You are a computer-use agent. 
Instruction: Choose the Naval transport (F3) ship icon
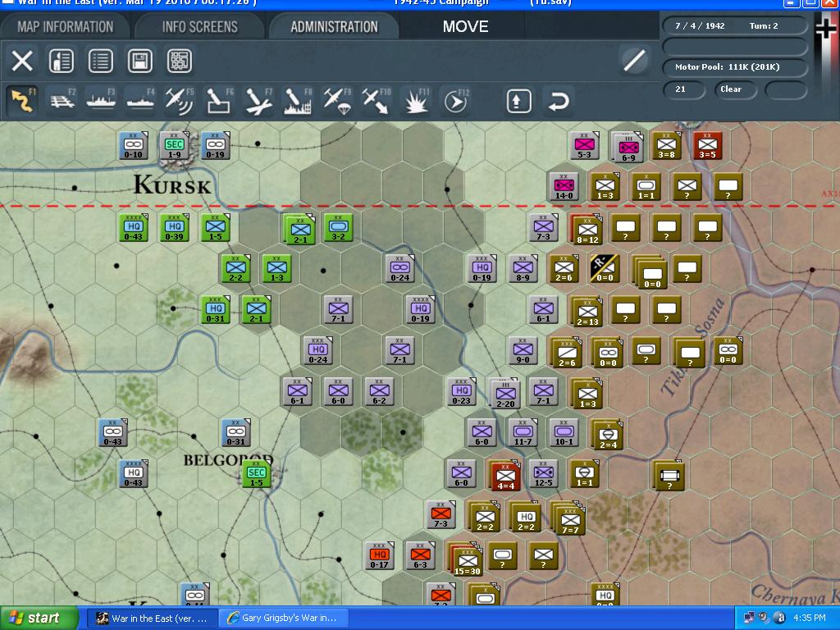[x=101, y=100]
